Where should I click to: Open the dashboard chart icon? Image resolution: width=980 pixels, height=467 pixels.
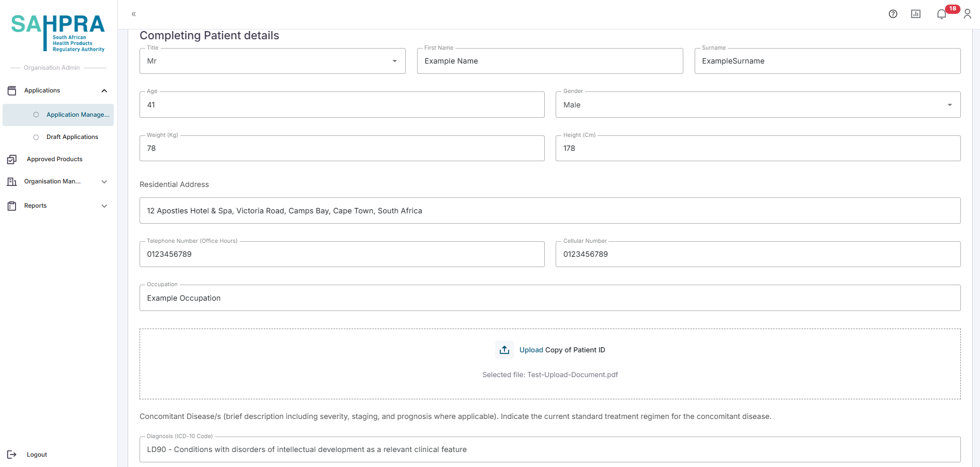click(915, 14)
